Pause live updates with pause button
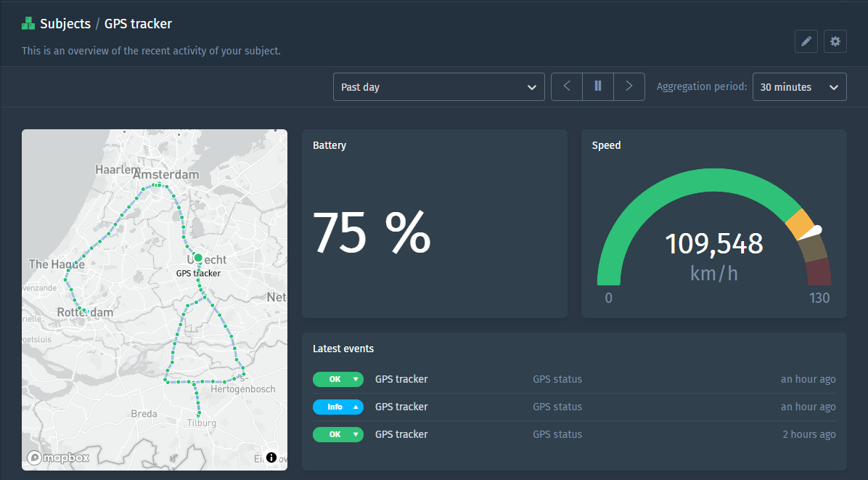This screenshot has width=868, height=480. [x=598, y=86]
